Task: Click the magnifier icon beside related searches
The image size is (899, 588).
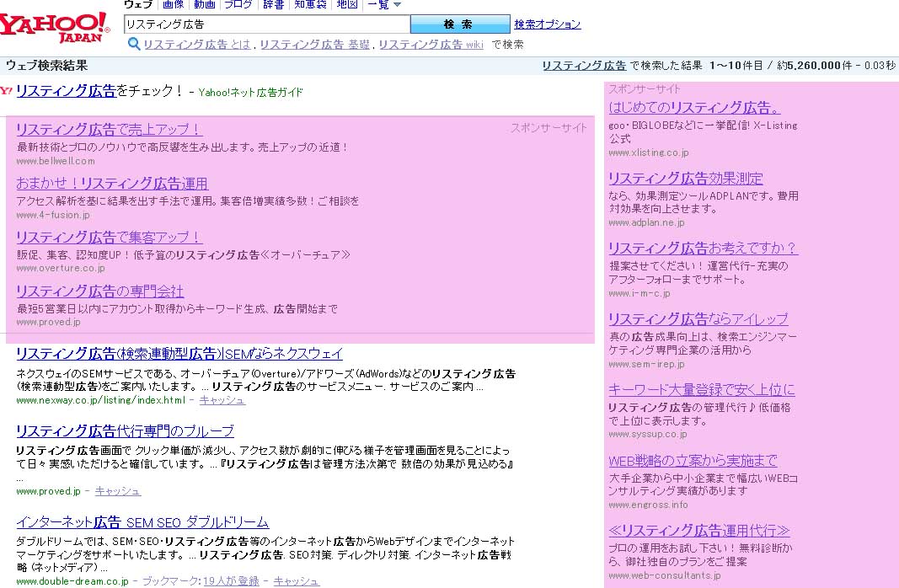Action: click(134, 44)
